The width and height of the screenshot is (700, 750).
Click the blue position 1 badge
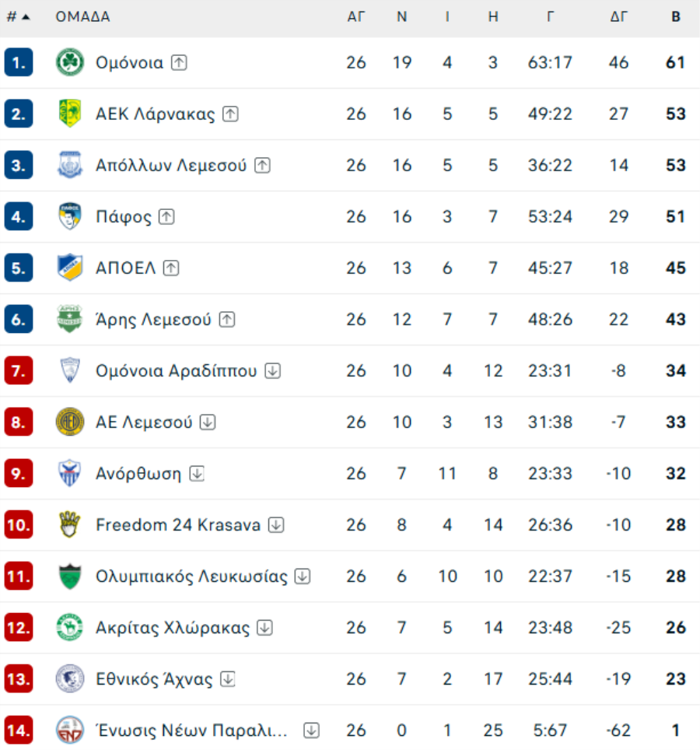pyautogui.click(x=19, y=63)
